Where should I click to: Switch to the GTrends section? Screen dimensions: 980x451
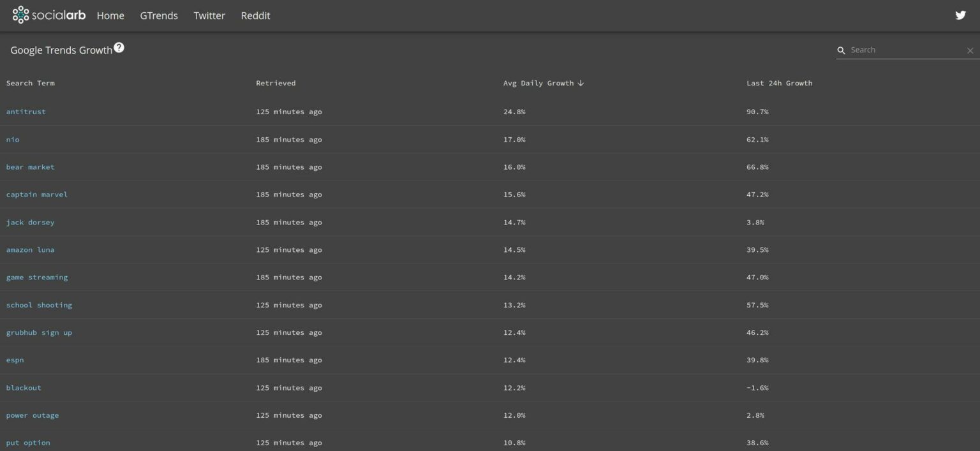(158, 15)
